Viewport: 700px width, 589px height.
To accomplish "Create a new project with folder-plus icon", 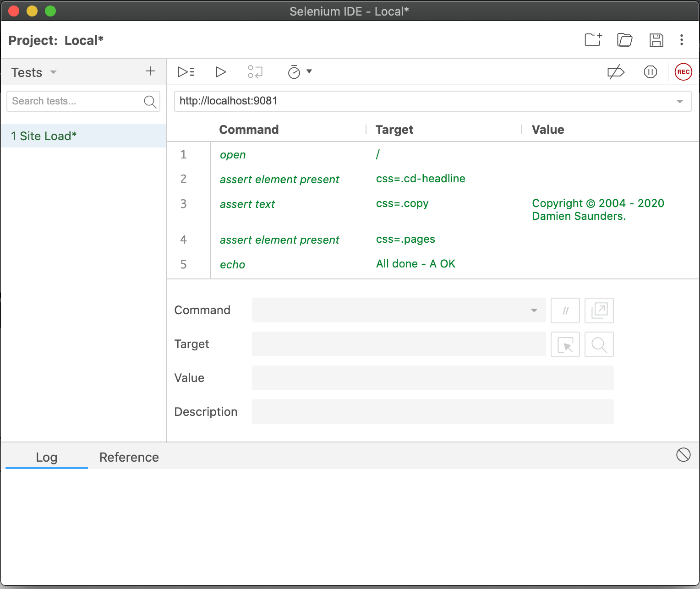I will pos(593,40).
